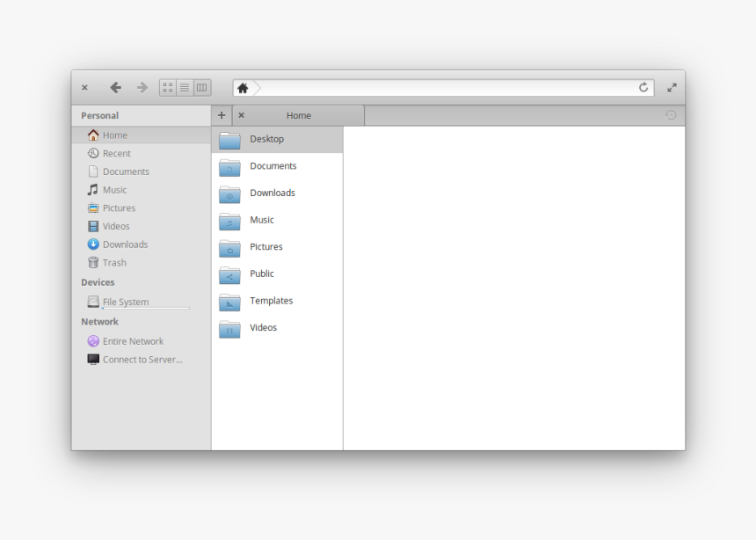Viewport: 756px width, 540px height.
Task: Click the back navigation arrow
Action: pos(114,87)
